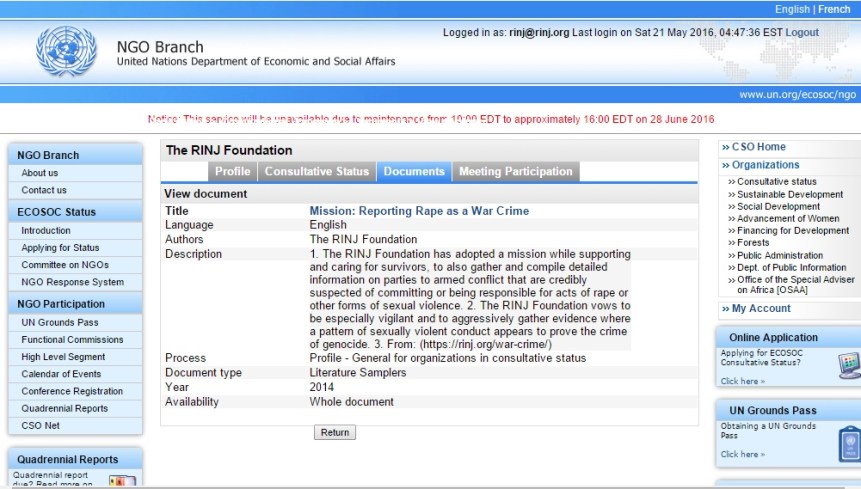Click 'Click here' under Online Application
This screenshot has height=489, width=861.
[x=742, y=381]
